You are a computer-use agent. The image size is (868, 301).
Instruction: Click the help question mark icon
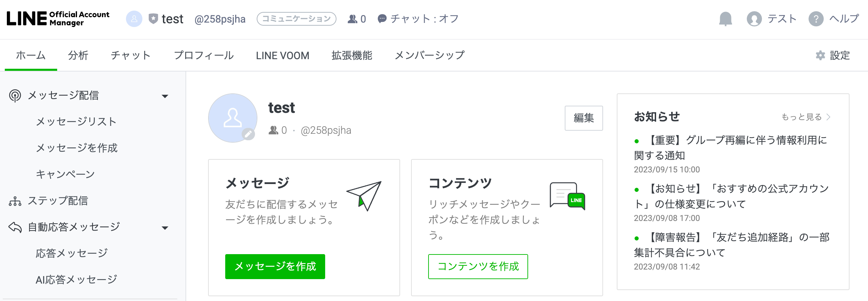[x=817, y=19]
